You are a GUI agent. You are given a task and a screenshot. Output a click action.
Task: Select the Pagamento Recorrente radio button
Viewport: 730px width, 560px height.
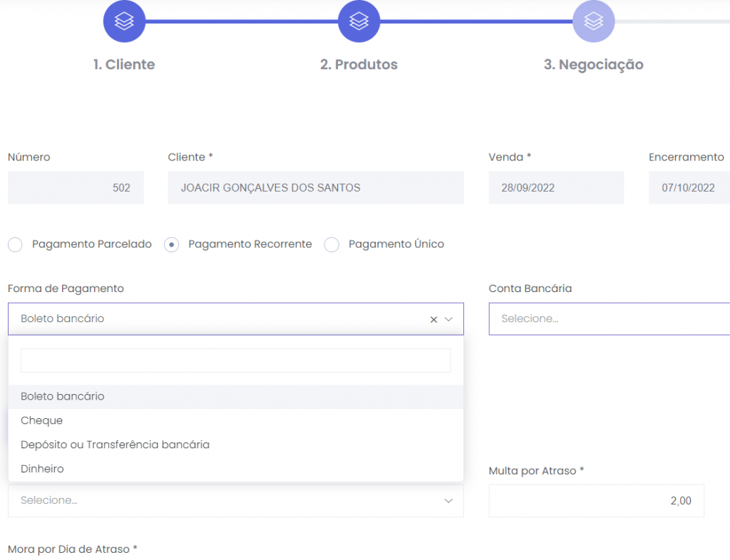(x=171, y=245)
